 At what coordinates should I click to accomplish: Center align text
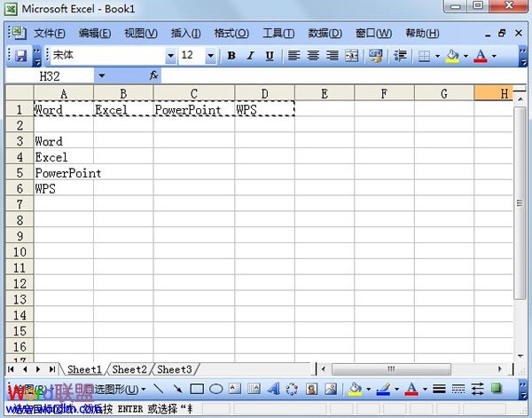pyautogui.click(x=313, y=55)
